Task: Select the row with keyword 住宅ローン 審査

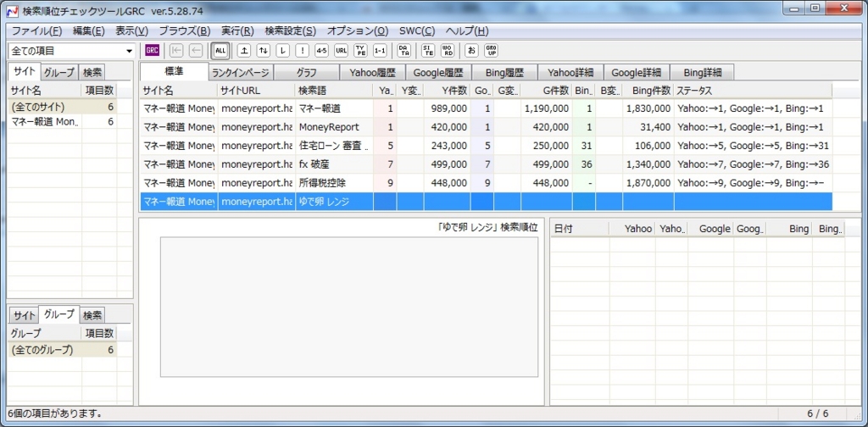Action: 486,146
